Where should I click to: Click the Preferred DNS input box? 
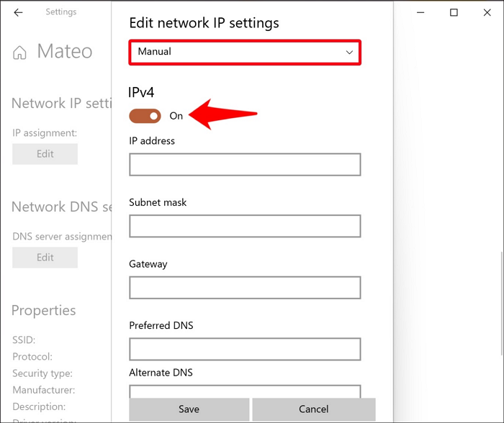(244, 350)
